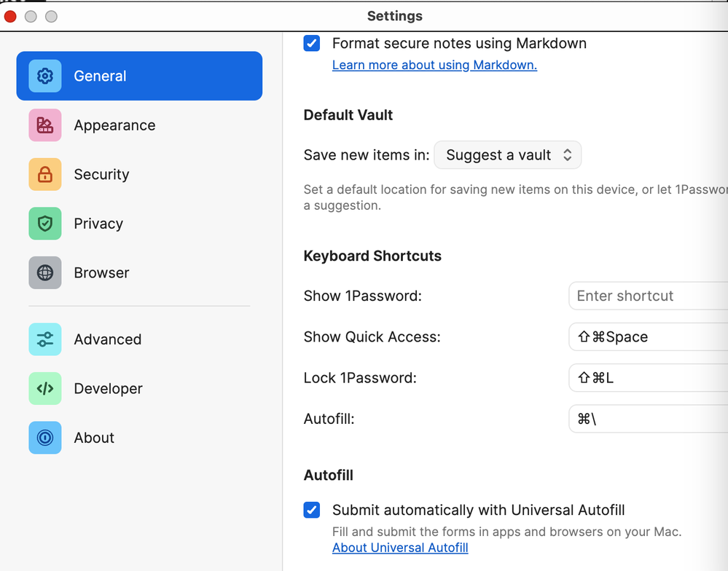Image resolution: width=728 pixels, height=571 pixels.
Task: Open Learn more about using Markdown link
Action: click(x=434, y=65)
